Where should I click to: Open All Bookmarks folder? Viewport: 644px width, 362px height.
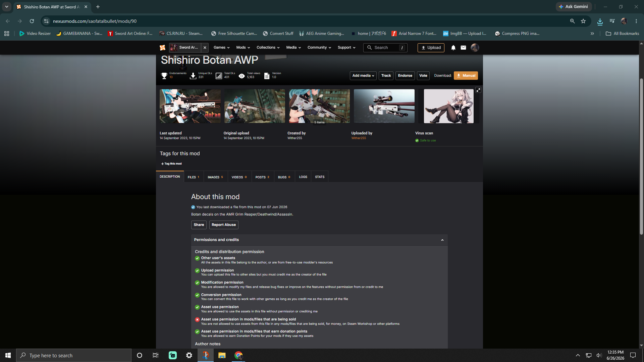[623, 34]
